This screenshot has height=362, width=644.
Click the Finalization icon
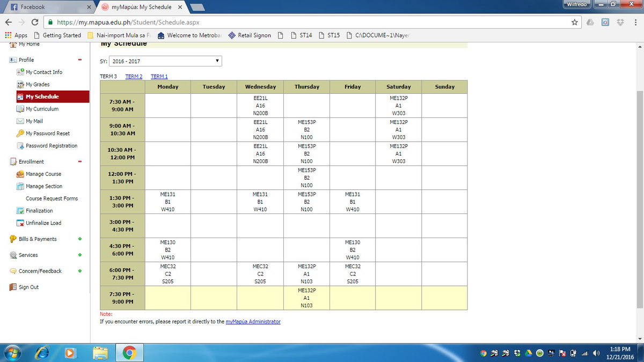[x=21, y=211]
